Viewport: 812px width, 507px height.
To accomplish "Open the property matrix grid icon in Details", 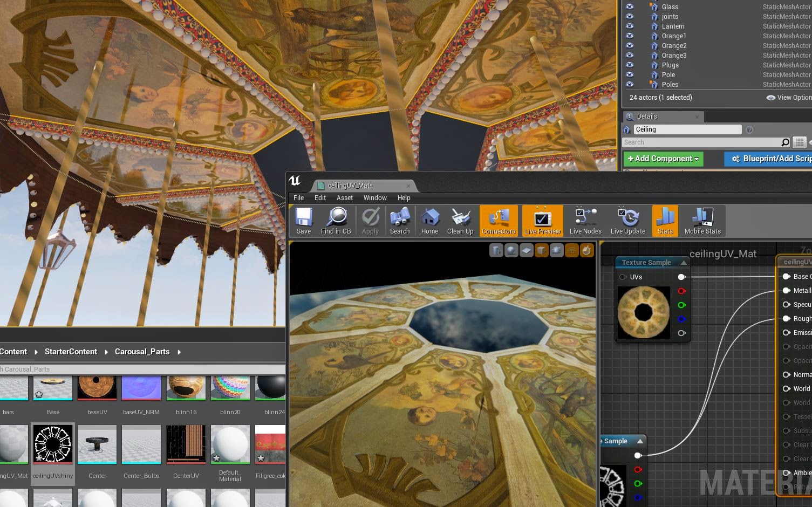I will coord(800,142).
